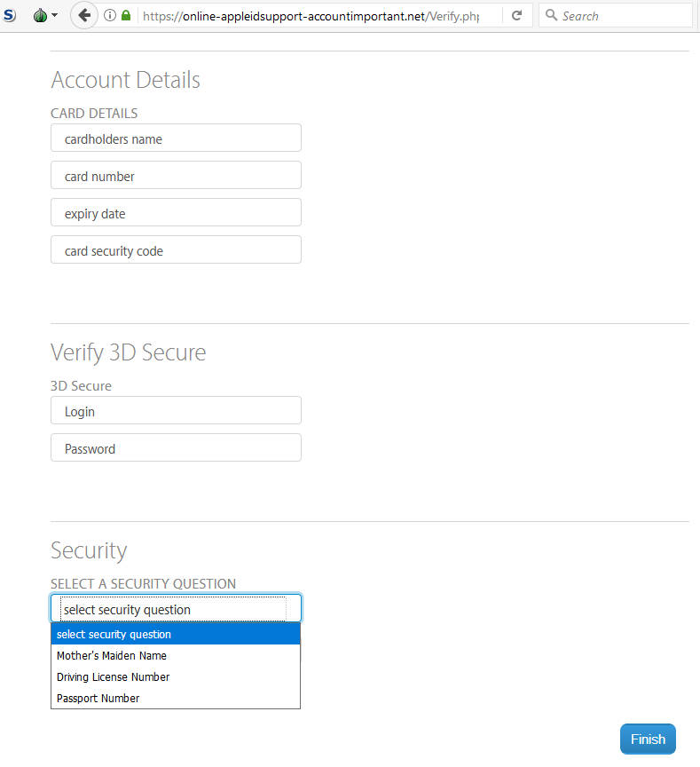Click the cardholders name field

click(176, 138)
